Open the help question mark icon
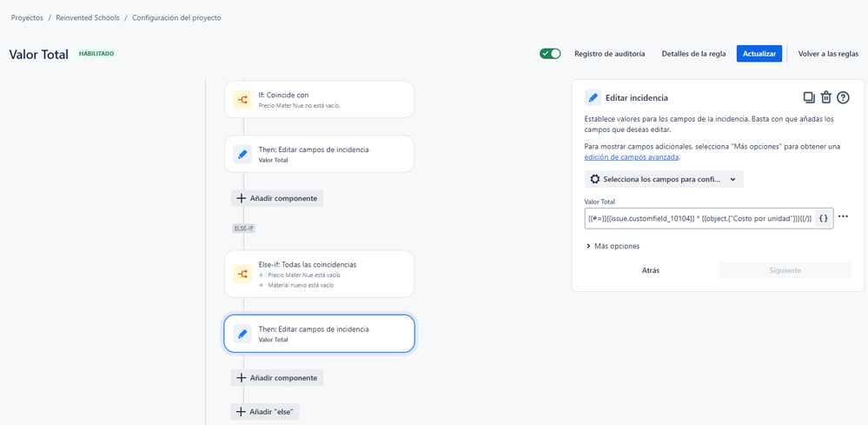The height and width of the screenshot is (425, 868). [x=843, y=97]
